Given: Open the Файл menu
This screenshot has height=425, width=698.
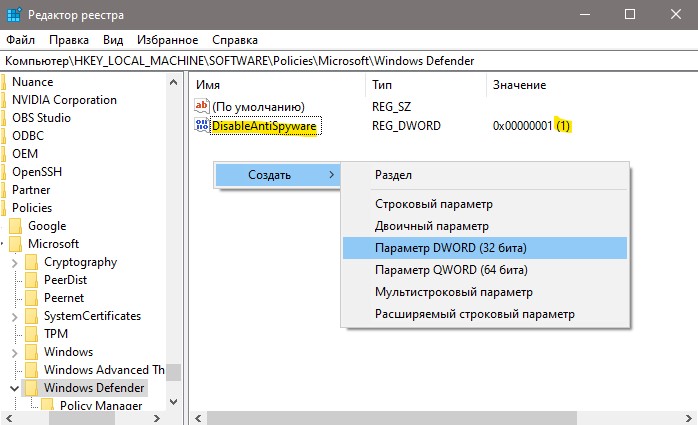Looking at the screenshot, I should tap(20, 40).
